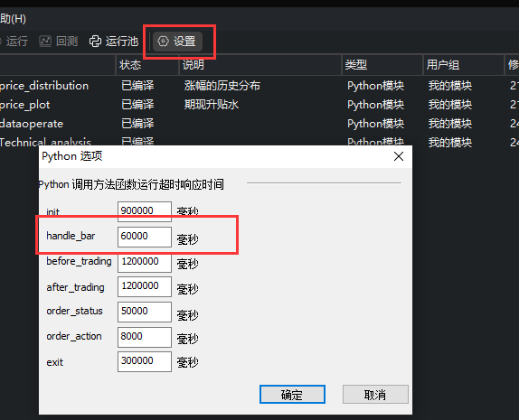
Task: Close the Python 选项 dialog
Action: (399, 156)
